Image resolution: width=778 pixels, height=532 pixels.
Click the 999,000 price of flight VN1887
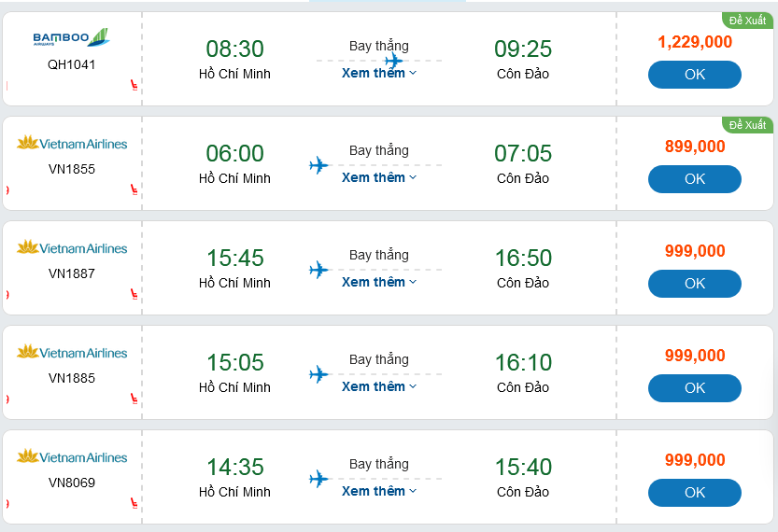pyautogui.click(x=695, y=251)
